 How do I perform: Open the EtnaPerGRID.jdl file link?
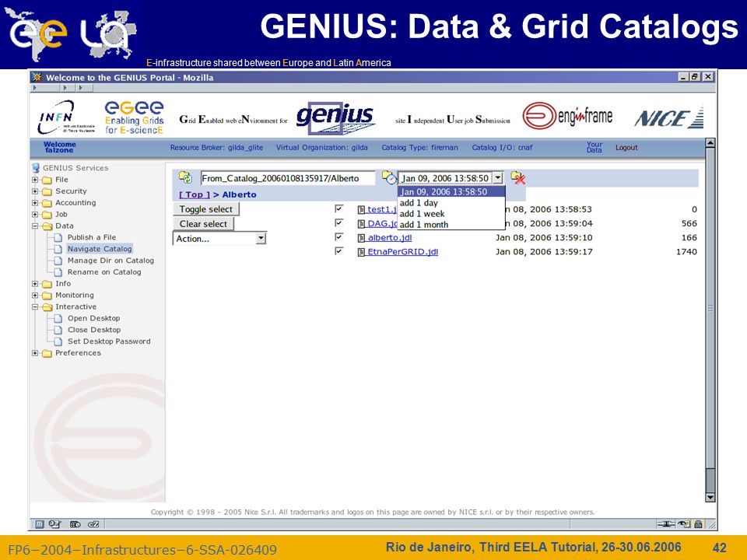pyautogui.click(x=402, y=251)
